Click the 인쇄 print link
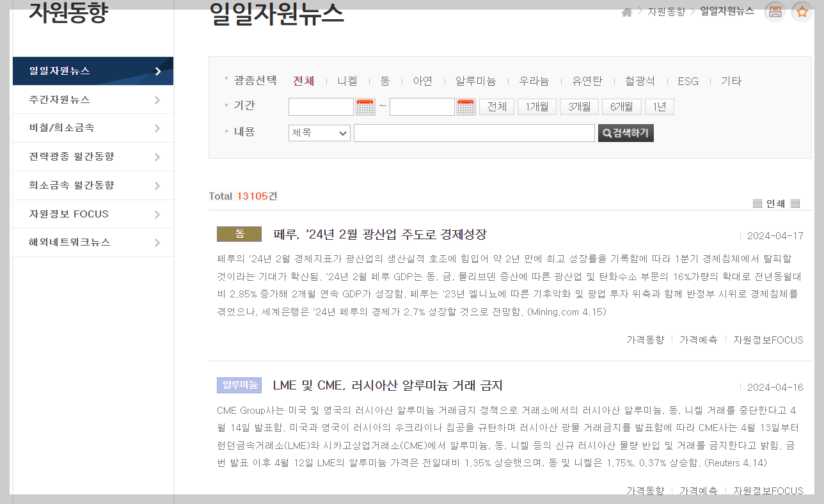Screen dimensions: 824x504 [775, 203]
